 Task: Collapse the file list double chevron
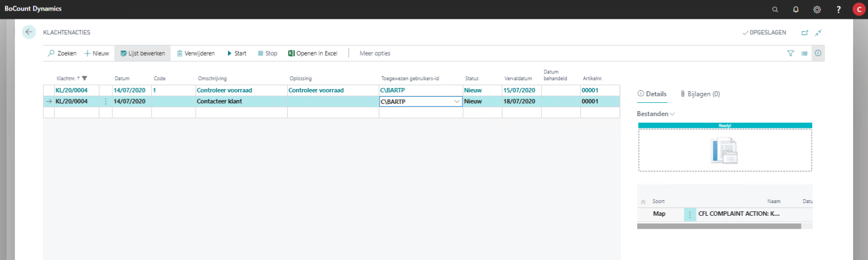(x=643, y=202)
